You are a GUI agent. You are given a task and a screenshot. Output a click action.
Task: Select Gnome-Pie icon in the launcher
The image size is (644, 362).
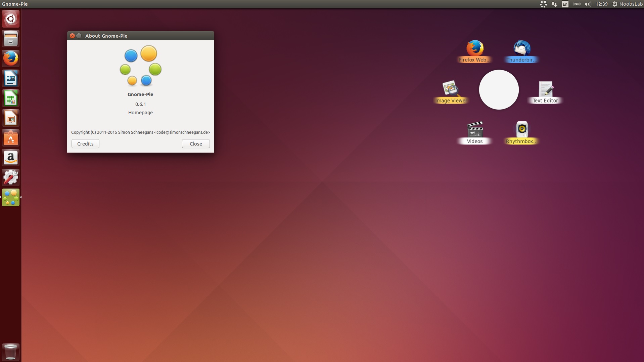(11, 197)
